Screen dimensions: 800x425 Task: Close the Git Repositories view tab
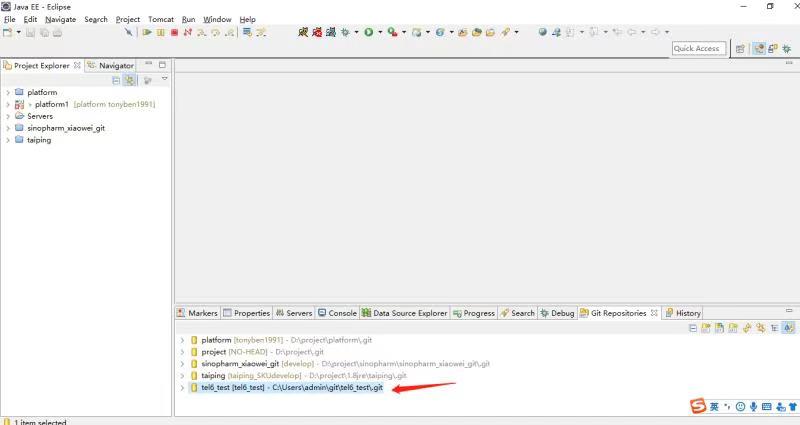pyautogui.click(x=654, y=313)
